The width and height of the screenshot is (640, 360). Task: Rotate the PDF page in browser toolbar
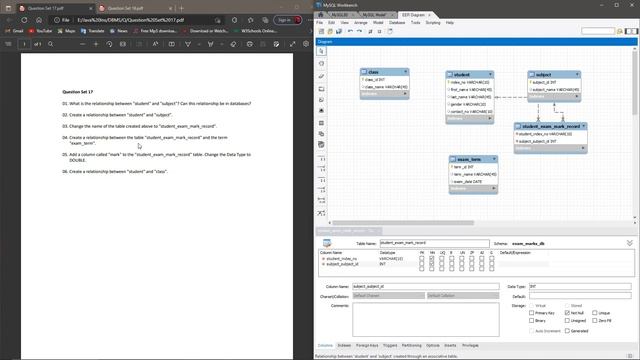pos(109,44)
